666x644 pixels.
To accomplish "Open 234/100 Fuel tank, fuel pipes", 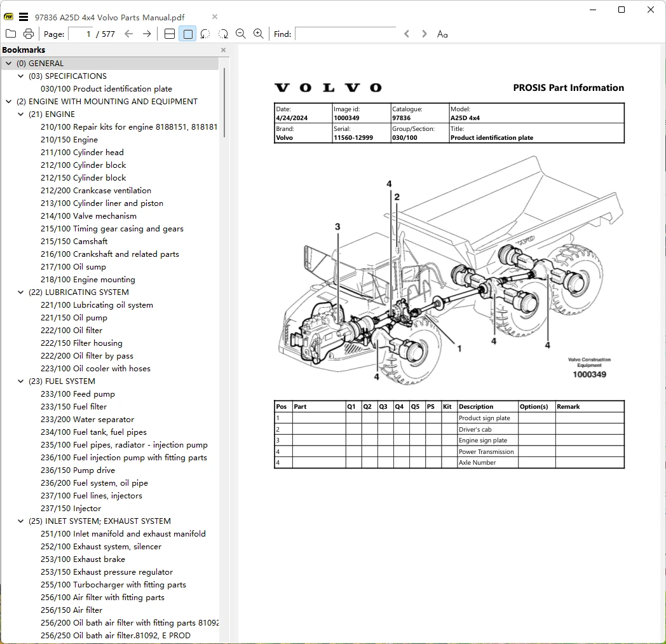I will coord(93,432).
